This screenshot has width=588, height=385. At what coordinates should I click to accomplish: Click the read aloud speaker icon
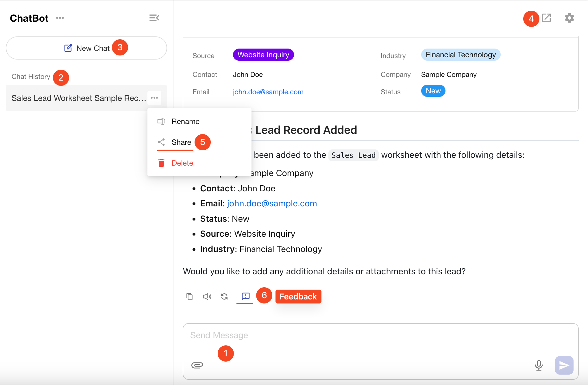click(207, 297)
